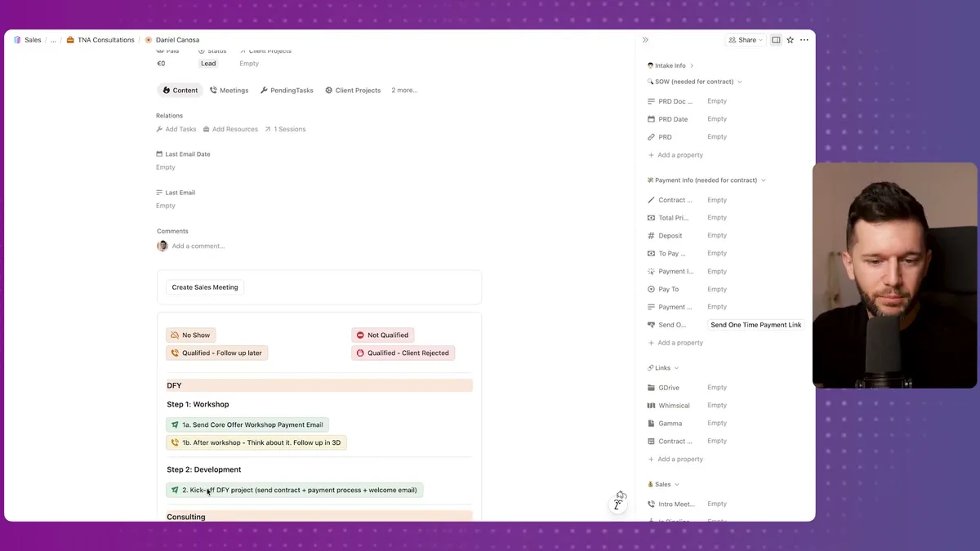Click the link icon beside the PRD property
Viewport: 980px width, 551px height.
point(650,136)
